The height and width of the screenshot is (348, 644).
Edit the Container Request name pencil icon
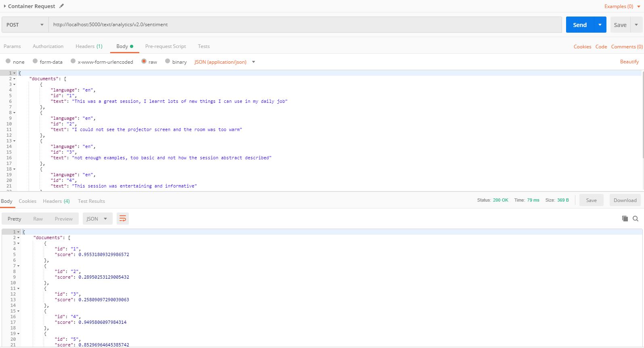click(x=61, y=6)
